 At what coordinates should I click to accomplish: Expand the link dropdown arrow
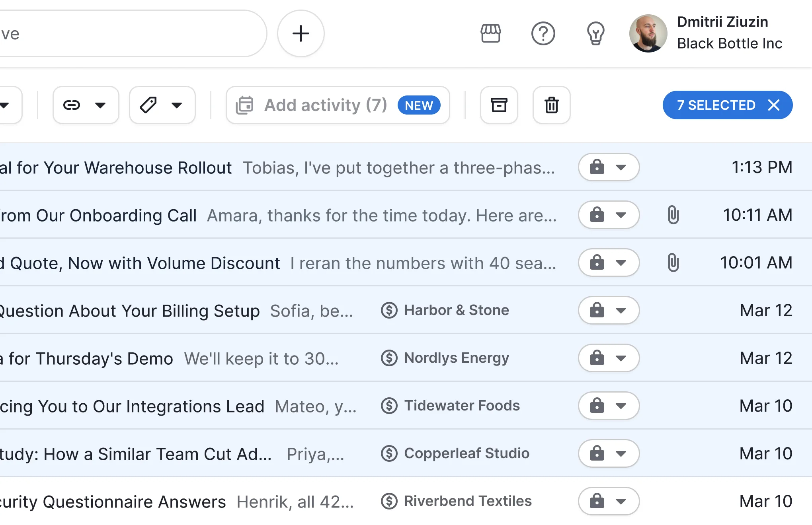pos(100,105)
